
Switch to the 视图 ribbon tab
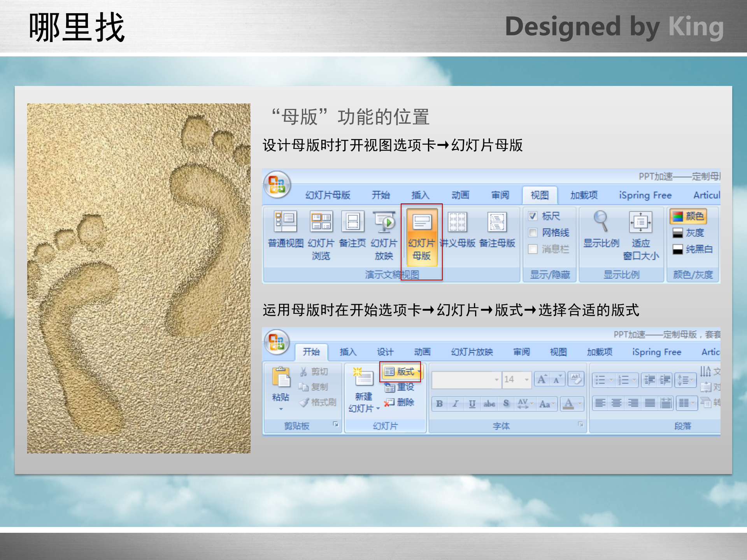[x=539, y=195]
